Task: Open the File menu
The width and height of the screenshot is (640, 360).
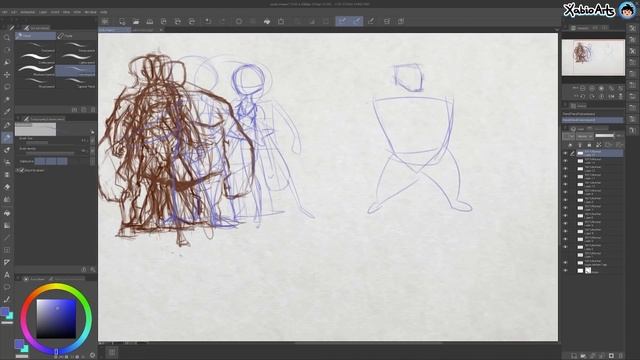Action: click(x=5, y=12)
